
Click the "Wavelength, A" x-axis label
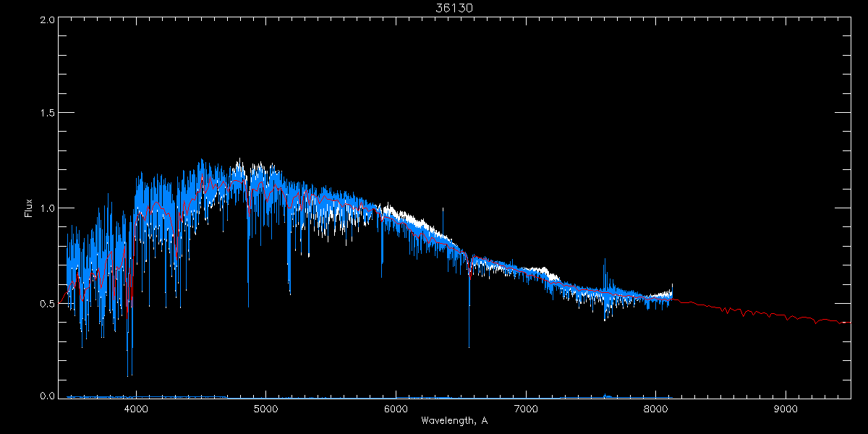click(x=454, y=420)
